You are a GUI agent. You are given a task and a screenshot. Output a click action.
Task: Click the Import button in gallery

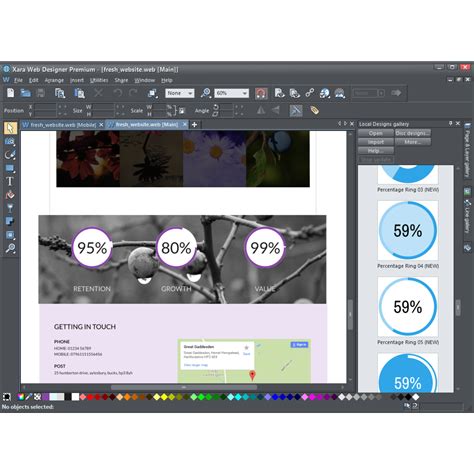point(376,142)
